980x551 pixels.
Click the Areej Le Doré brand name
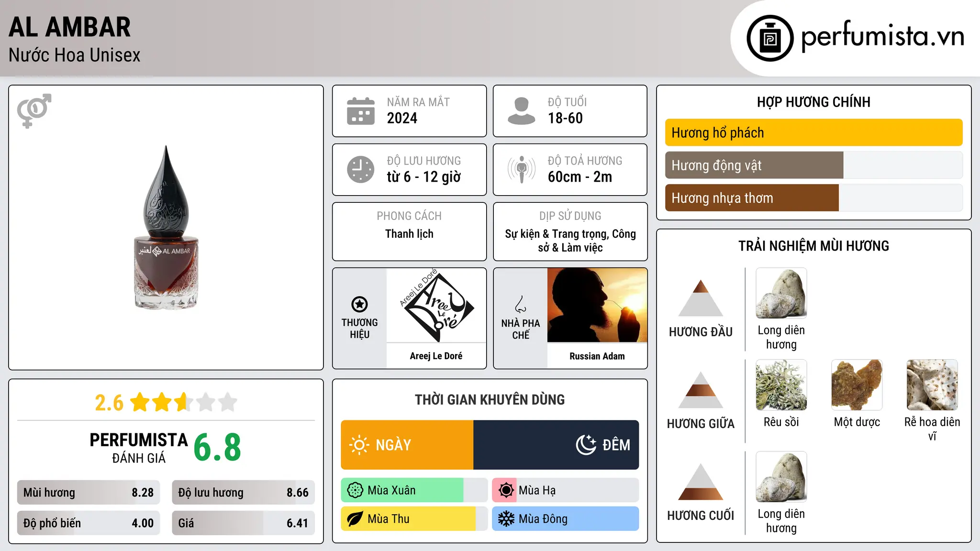tap(436, 356)
